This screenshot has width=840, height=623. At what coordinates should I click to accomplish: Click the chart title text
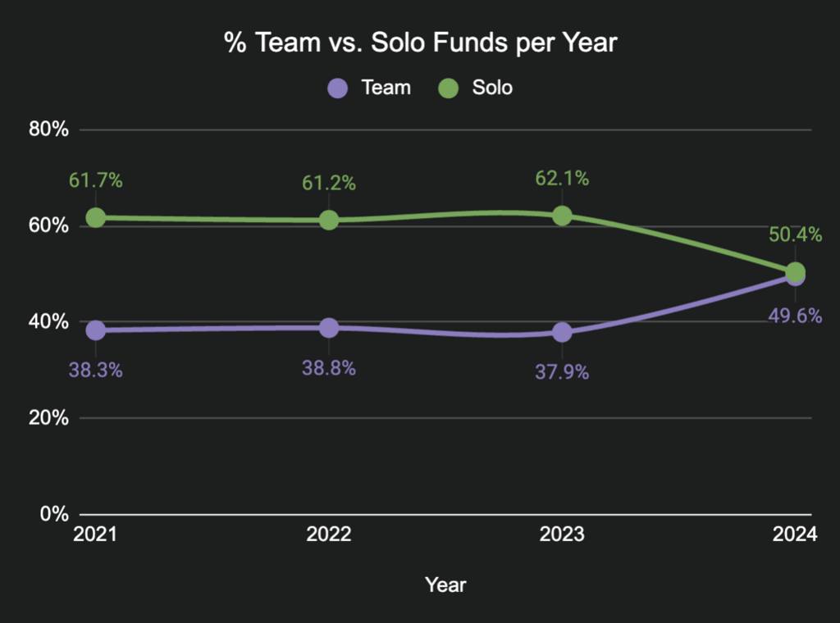[x=420, y=43]
